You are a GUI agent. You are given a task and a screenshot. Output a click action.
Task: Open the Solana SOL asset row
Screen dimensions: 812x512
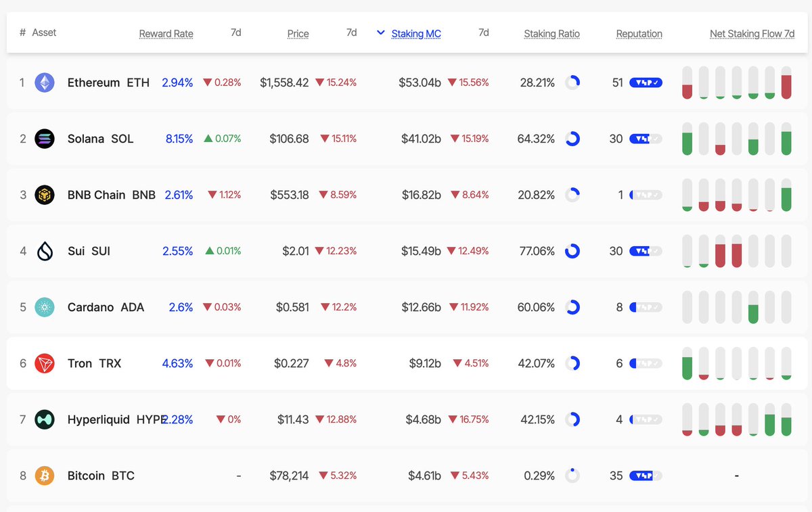[x=406, y=139]
